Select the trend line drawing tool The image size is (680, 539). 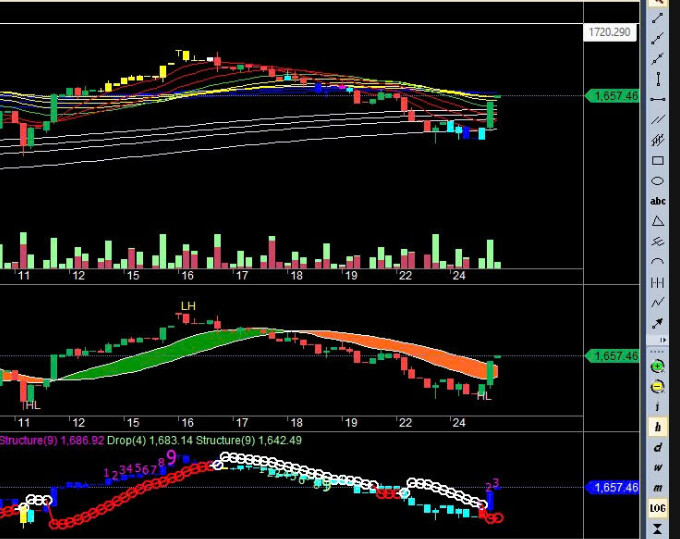[x=657, y=18]
